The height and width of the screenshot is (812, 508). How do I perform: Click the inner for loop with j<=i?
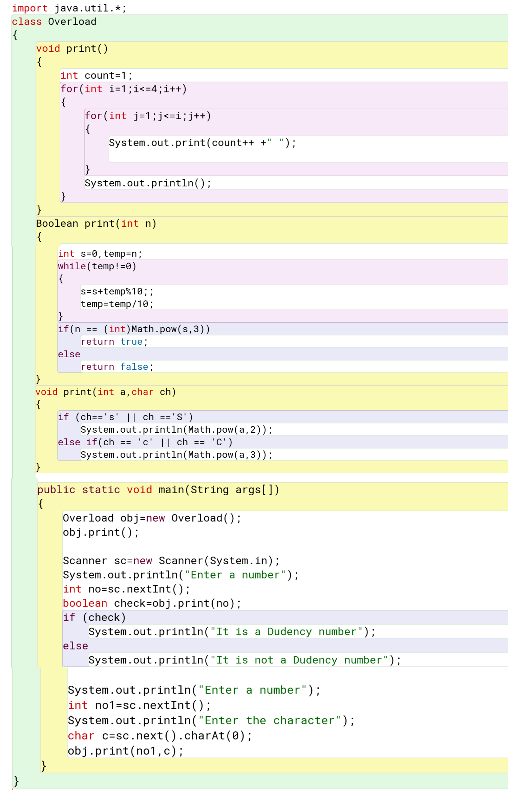148,116
